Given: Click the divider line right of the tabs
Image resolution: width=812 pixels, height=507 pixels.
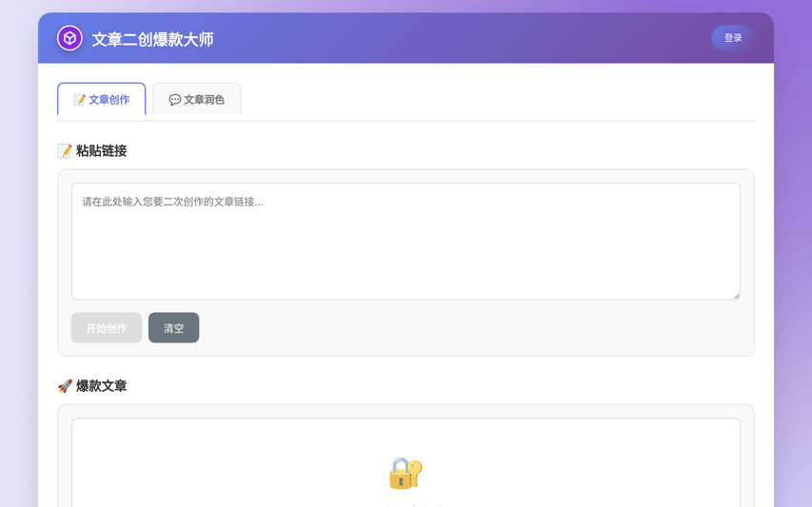Looking at the screenshot, I should [495, 121].
